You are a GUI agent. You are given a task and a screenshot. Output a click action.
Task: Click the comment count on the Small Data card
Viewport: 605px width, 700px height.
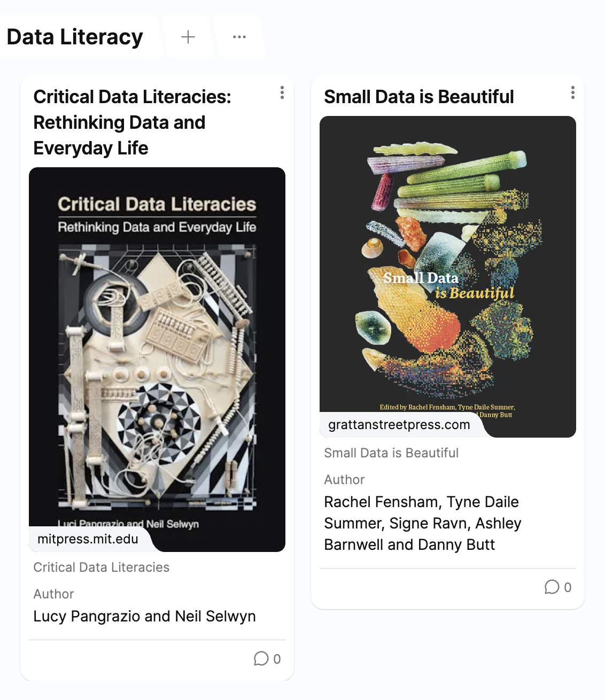coord(568,587)
